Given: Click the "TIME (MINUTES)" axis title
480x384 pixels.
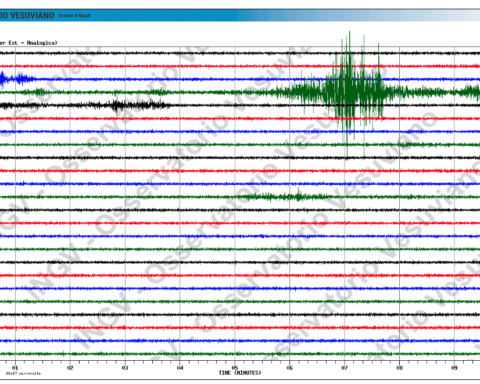Looking at the screenshot, I should coord(240,373).
